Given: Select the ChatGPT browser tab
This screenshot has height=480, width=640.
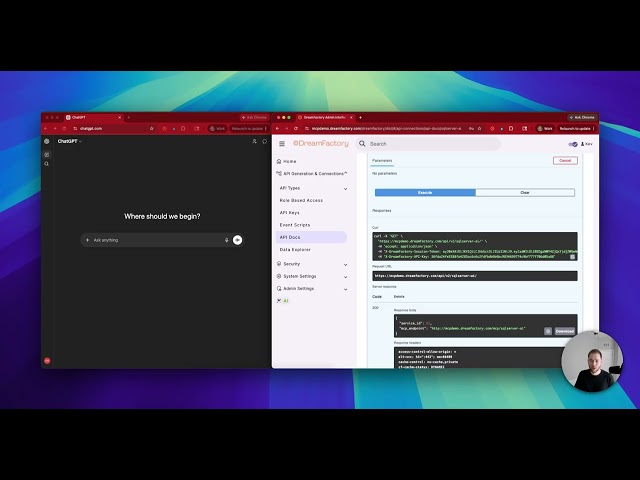Looking at the screenshot, I should pos(93,118).
